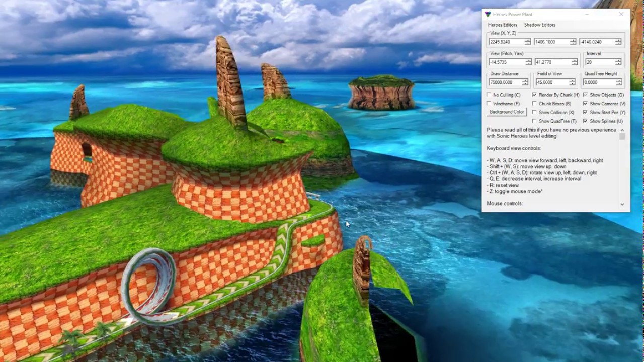The width and height of the screenshot is (644, 362).
Task: Decrease Draw Distance using its down arrow
Action: click(x=525, y=84)
